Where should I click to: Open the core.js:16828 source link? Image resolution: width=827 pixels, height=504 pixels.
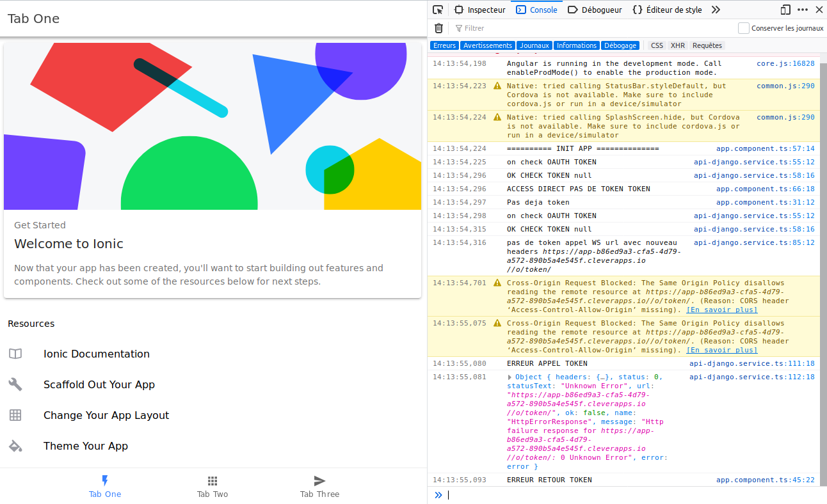point(785,63)
